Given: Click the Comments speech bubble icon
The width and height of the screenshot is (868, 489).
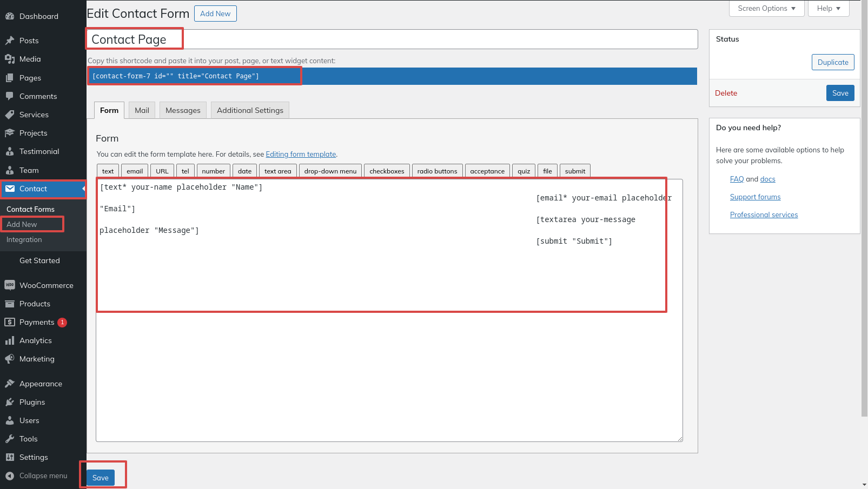Looking at the screenshot, I should coord(10,96).
